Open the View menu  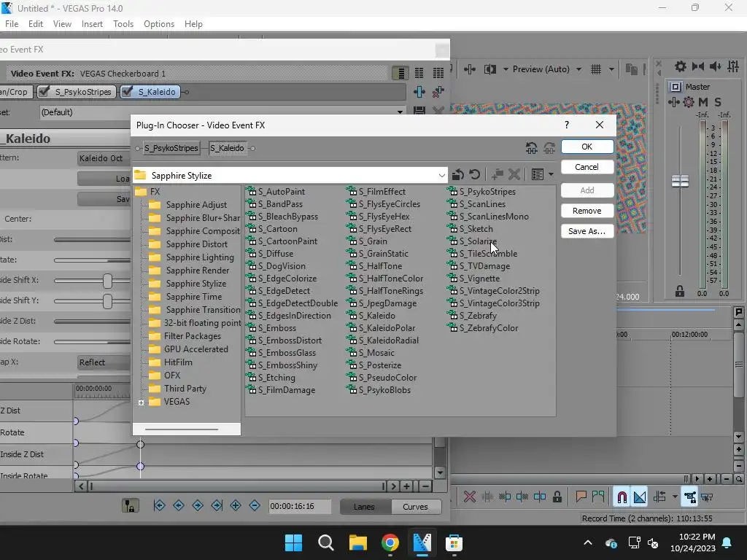click(62, 24)
